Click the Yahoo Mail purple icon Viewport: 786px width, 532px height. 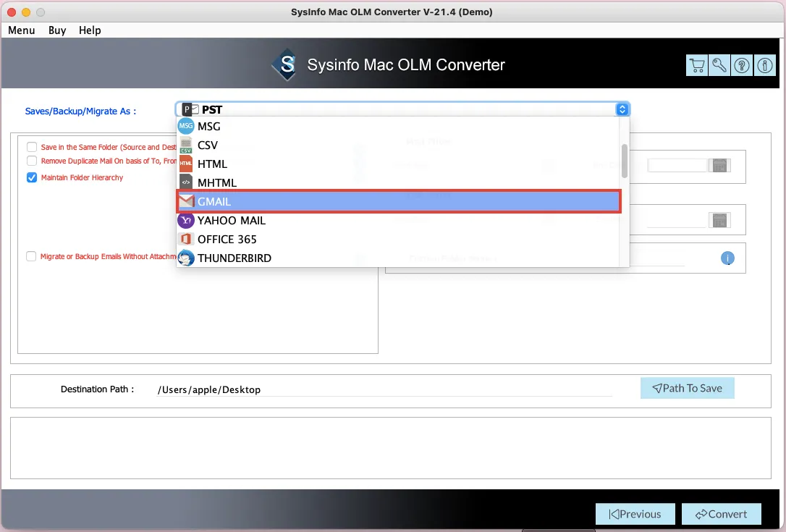(x=186, y=220)
